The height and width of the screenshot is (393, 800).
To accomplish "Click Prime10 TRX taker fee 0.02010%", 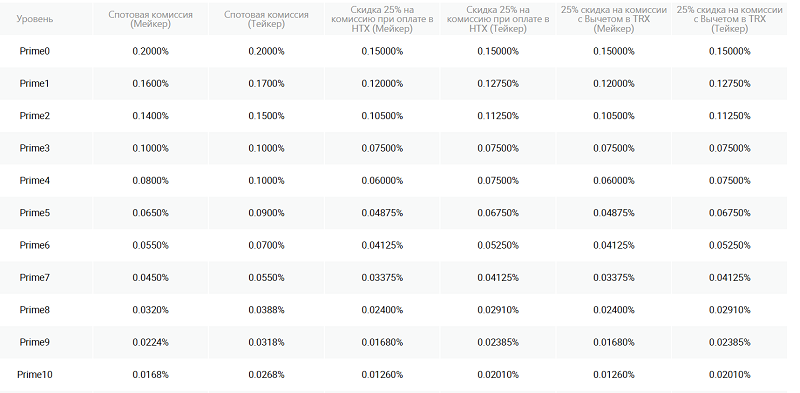I will 730,375.
